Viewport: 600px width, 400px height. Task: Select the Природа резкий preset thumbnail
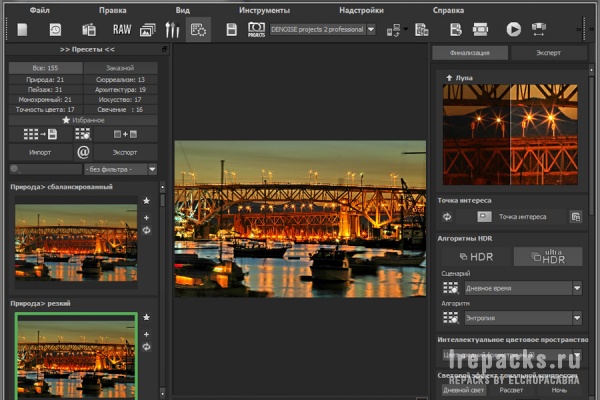pos(76,356)
